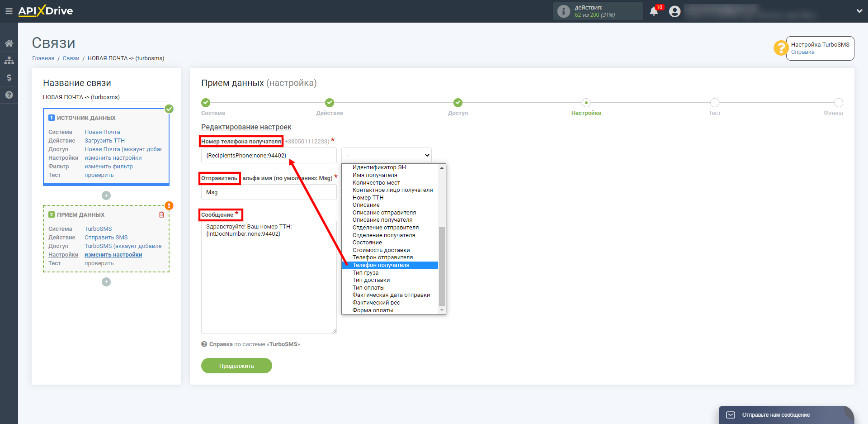The image size is (868, 424).
Task: Open the hamburger menu icon
Action: pyautogui.click(x=9, y=11)
